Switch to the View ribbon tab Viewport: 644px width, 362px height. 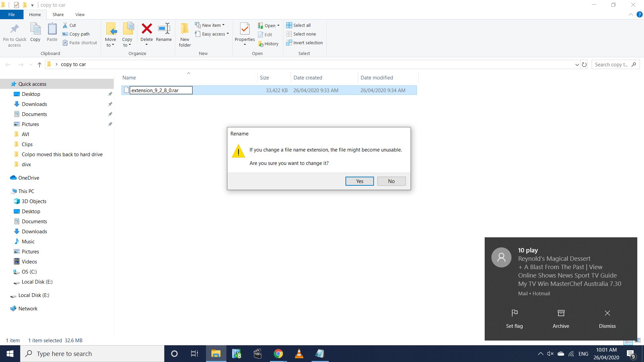[80, 14]
